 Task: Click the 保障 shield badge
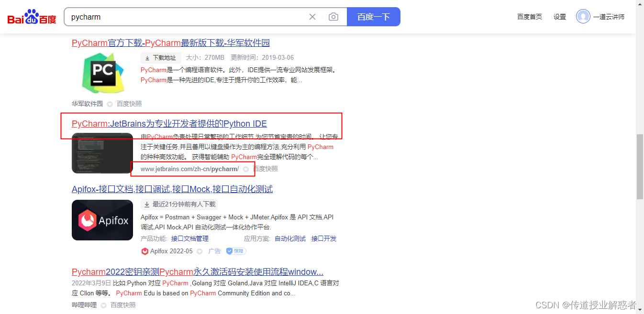click(236, 251)
